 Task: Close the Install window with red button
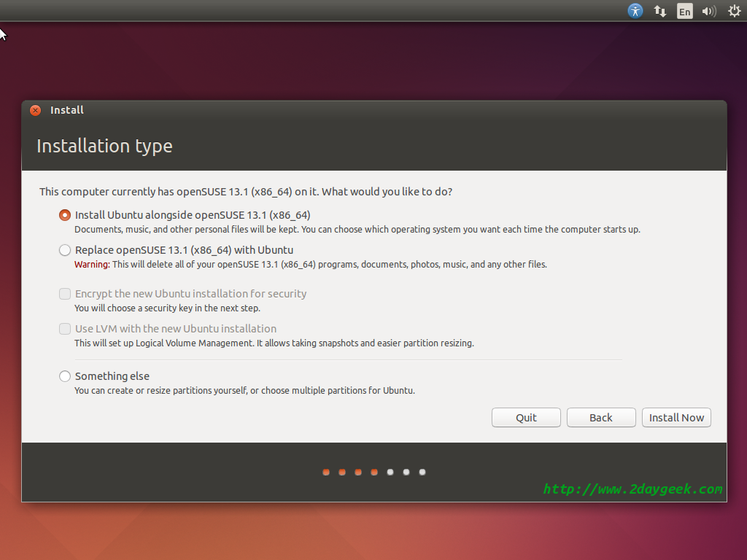(35, 111)
